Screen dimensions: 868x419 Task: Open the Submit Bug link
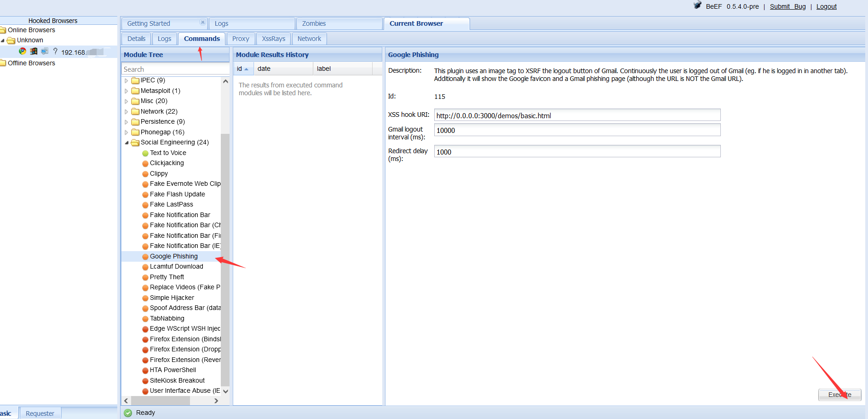click(x=788, y=6)
